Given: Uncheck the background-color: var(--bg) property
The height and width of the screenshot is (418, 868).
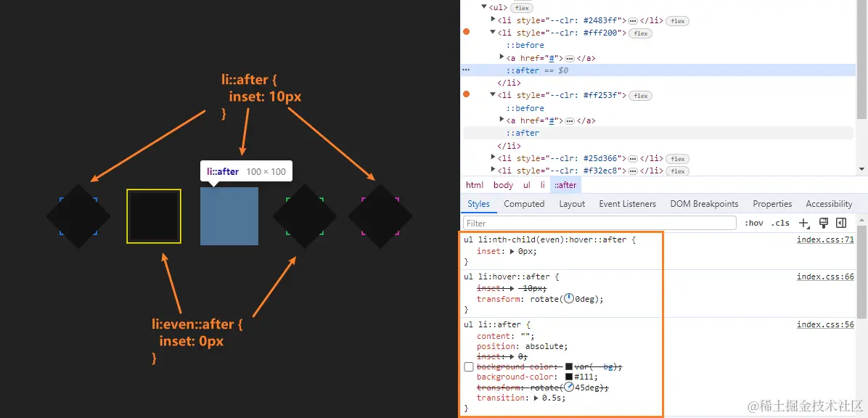Looking at the screenshot, I should click(468, 366).
